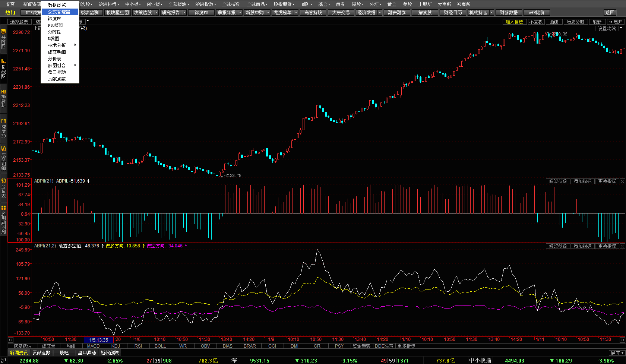The image size is (626, 364).
Task: Open dropdown arrow next to 龙虎榜单
Action: click(x=296, y=13)
